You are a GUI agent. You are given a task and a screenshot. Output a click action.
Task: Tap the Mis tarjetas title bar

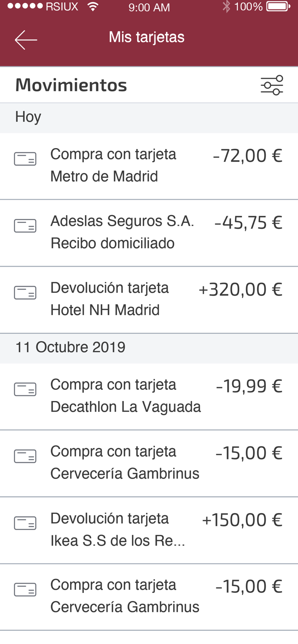coord(147,37)
